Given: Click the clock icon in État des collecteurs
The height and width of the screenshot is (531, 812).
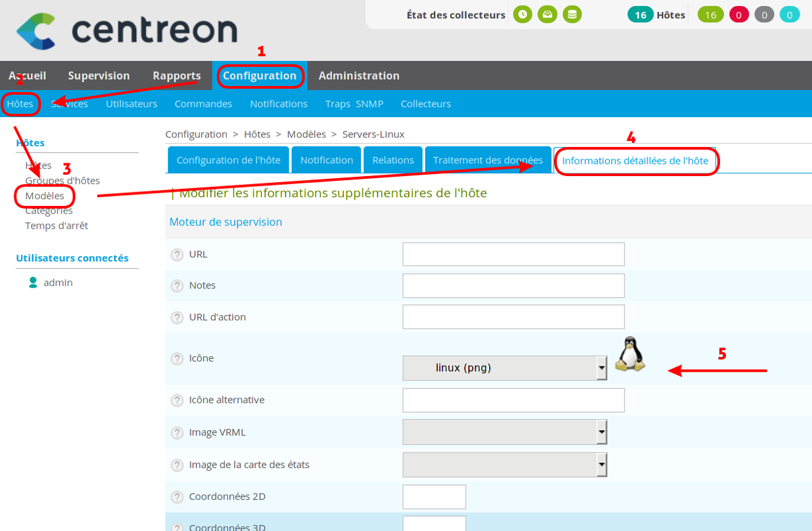Looking at the screenshot, I should pos(522,14).
